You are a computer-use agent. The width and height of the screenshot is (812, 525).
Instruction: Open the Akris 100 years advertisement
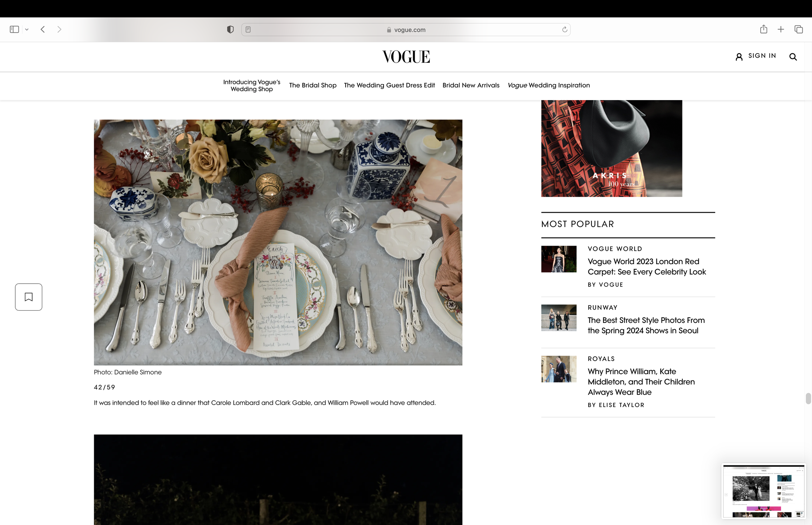611,148
